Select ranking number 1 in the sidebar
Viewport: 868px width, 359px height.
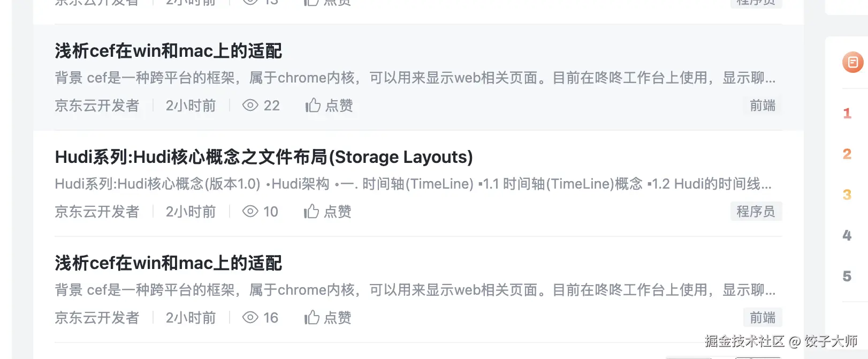coord(847,113)
